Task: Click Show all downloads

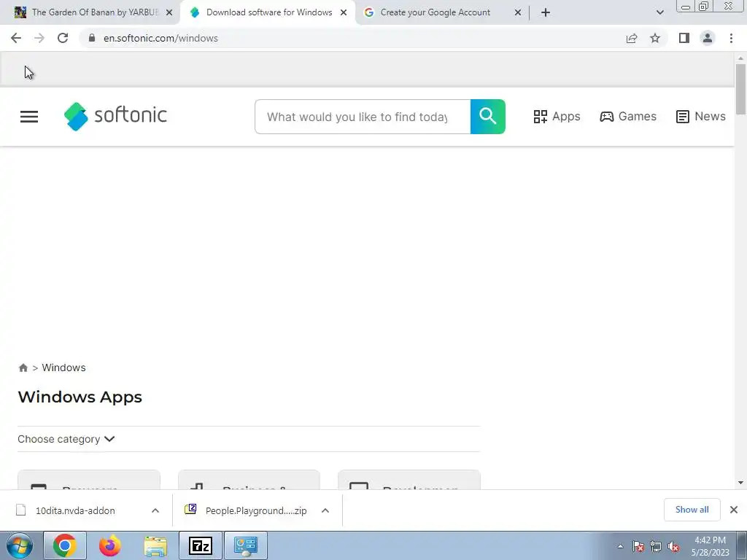Action: (692, 510)
